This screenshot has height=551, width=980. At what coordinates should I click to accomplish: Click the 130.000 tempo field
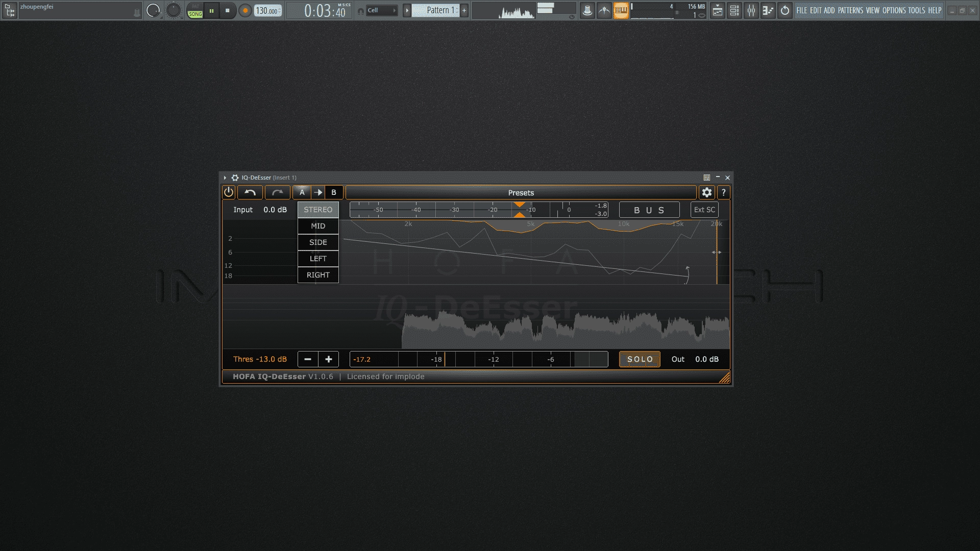268,10
